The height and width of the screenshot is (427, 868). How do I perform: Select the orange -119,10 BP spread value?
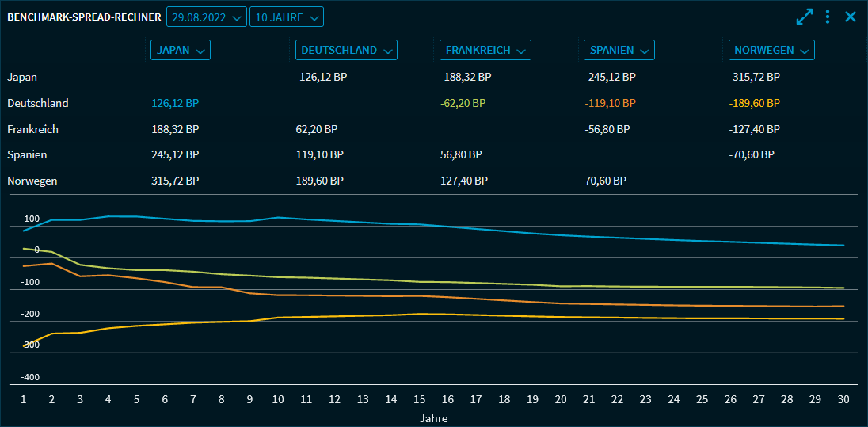[610, 103]
